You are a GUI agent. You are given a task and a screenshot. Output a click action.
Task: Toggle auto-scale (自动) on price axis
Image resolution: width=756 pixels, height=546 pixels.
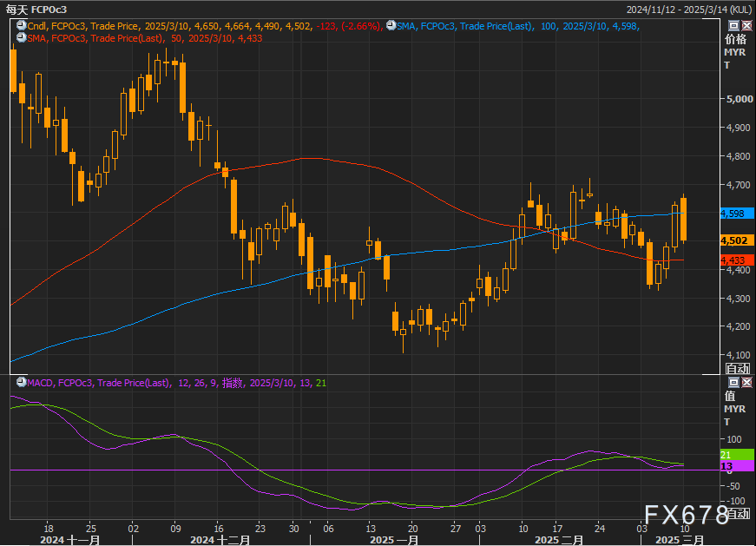click(x=737, y=369)
